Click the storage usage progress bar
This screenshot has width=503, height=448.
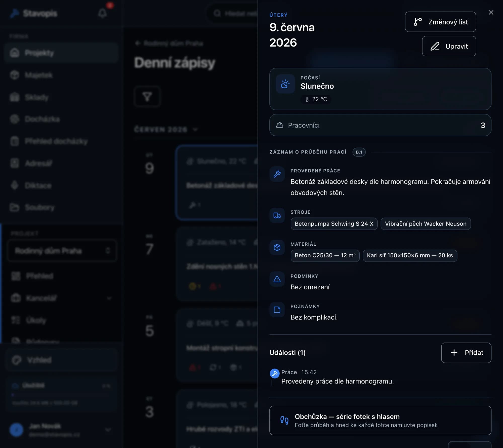tap(61, 395)
